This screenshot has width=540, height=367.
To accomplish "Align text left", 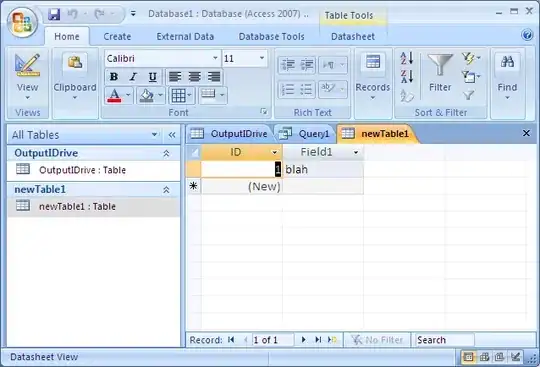I will coord(175,77).
